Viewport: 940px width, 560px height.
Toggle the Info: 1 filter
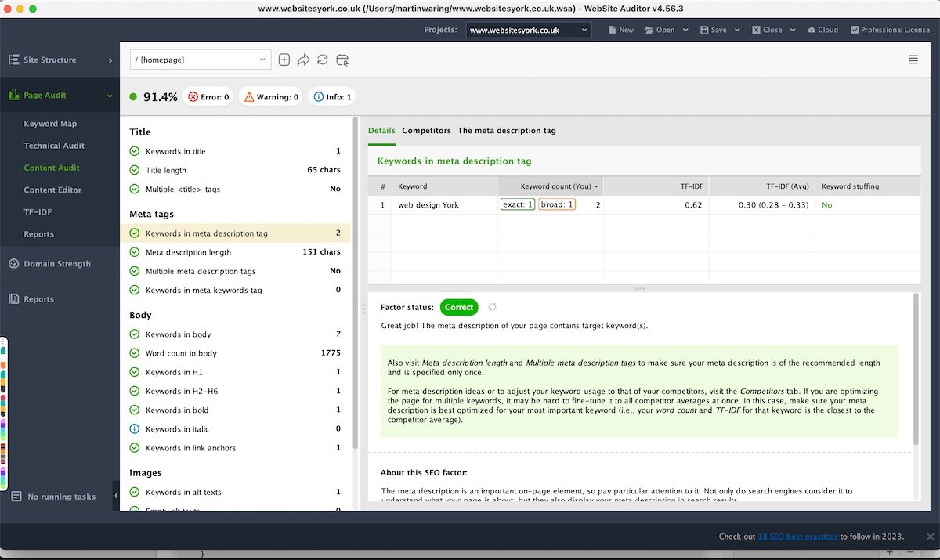[332, 97]
